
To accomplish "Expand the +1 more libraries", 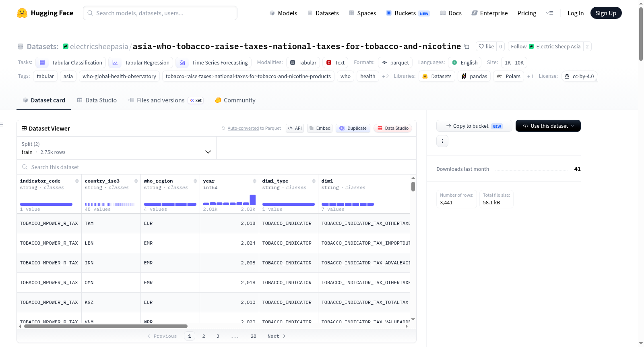I will point(530,76).
